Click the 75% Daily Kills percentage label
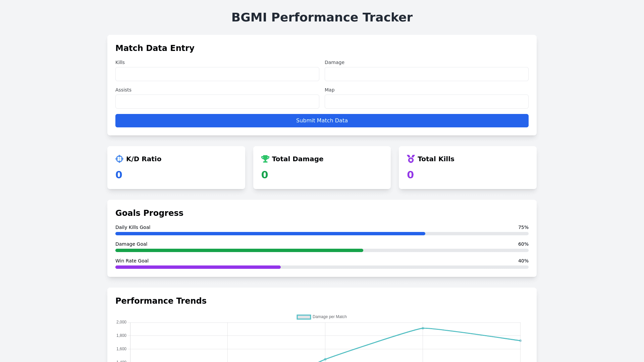This screenshot has width=644, height=362. point(523,227)
